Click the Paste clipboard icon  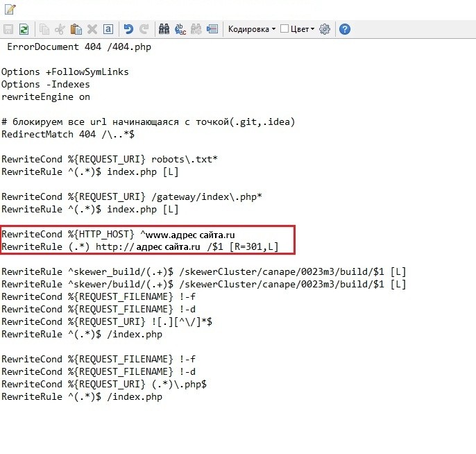(x=76, y=29)
